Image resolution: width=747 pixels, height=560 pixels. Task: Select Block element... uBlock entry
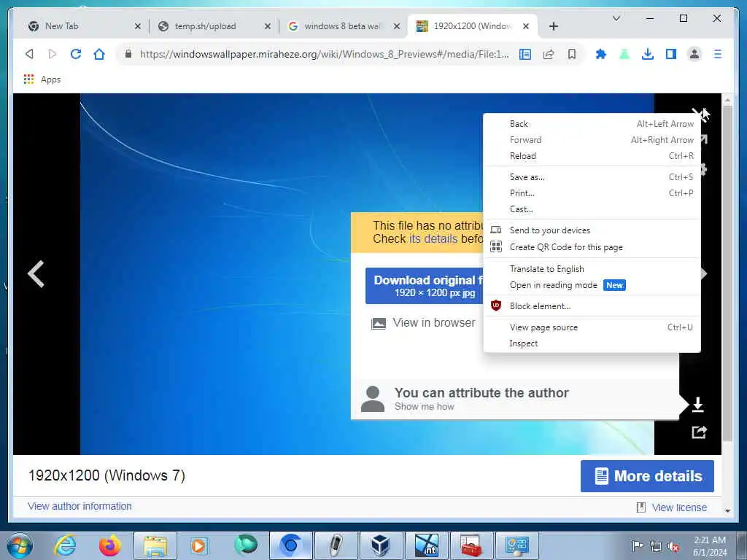point(592,306)
